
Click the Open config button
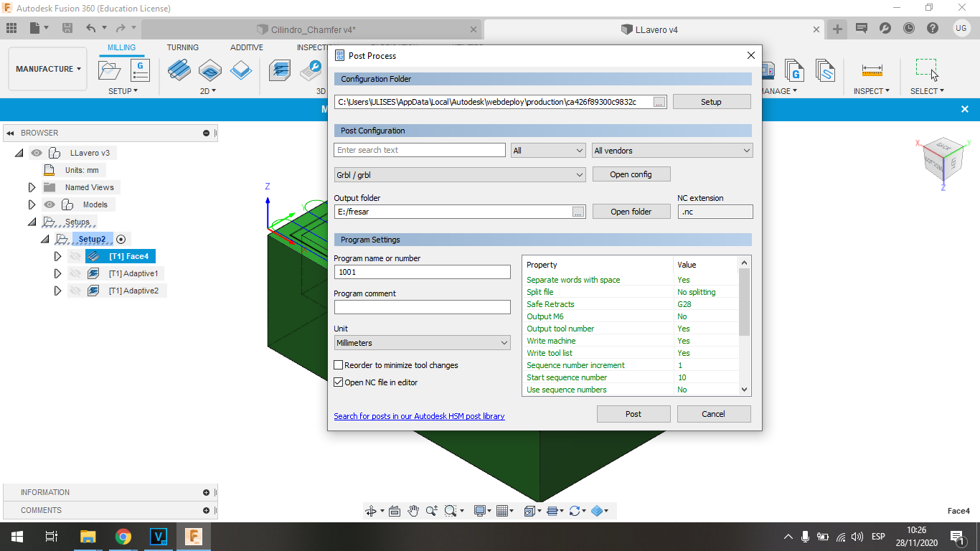pyautogui.click(x=631, y=174)
